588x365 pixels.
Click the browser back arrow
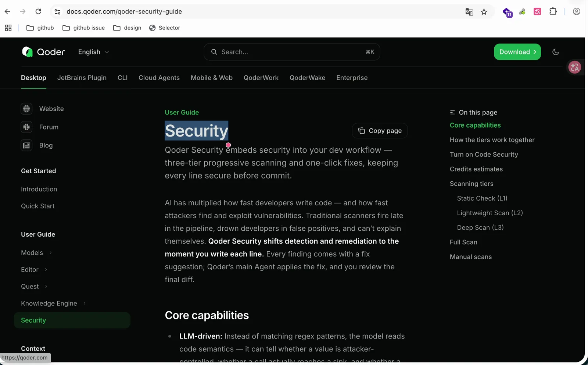pyautogui.click(x=7, y=11)
